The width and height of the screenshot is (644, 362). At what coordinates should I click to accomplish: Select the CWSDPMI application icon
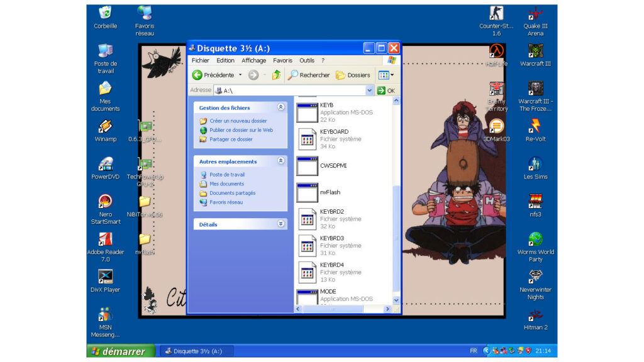click(x=307, y=166)
